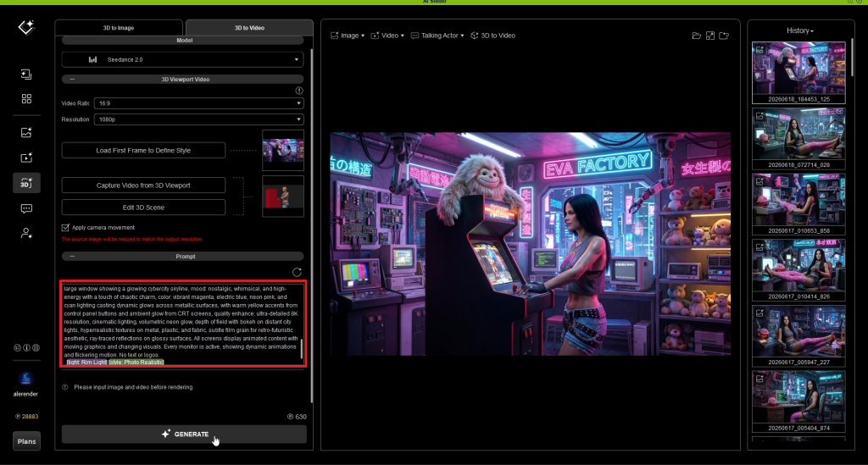Select the 3D to Video toolbar item
Image resolution: width=868 pixels, height=465 pixels.
coord(492,36)
